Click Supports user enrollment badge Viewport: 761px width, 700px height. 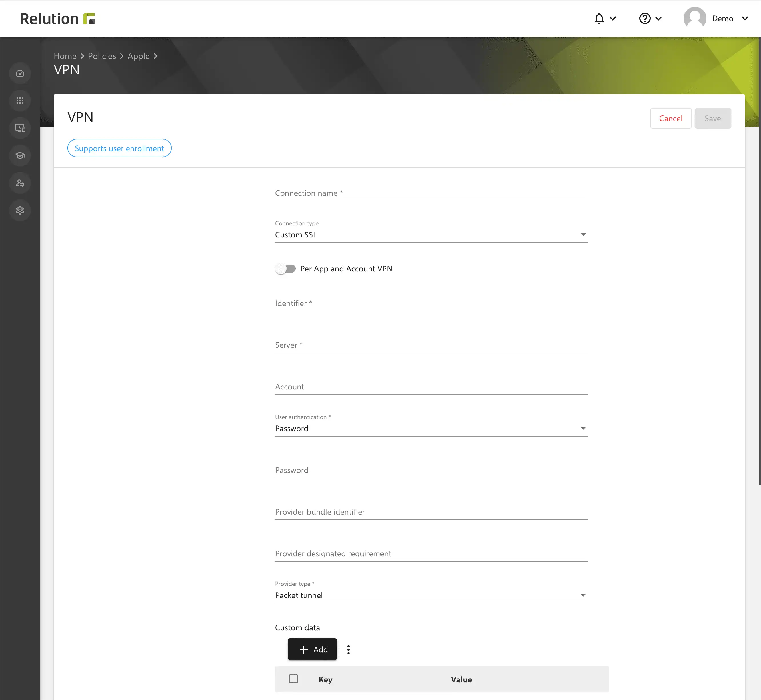119,149
